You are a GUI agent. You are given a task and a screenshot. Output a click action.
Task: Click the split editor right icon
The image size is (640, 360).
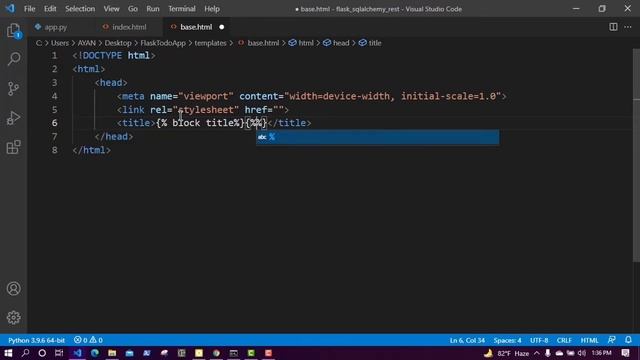[613, 27]
